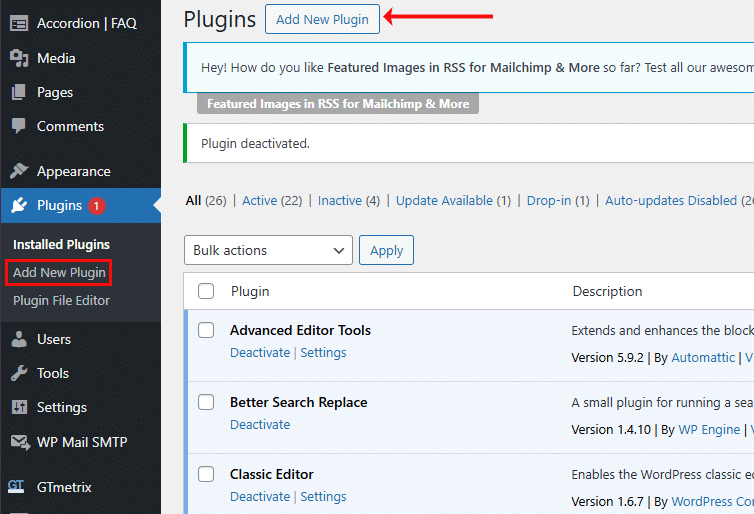
Task: Open Plugin File Editor submenu item
Action: [x=61, y=300]
